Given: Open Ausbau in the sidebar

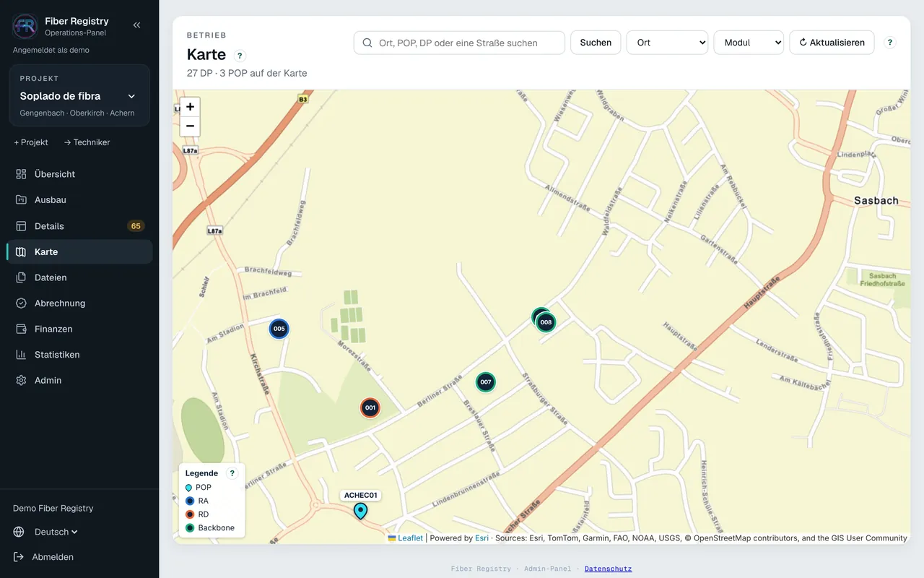Looking at the screenshot, I should click(x=79, y=200).
